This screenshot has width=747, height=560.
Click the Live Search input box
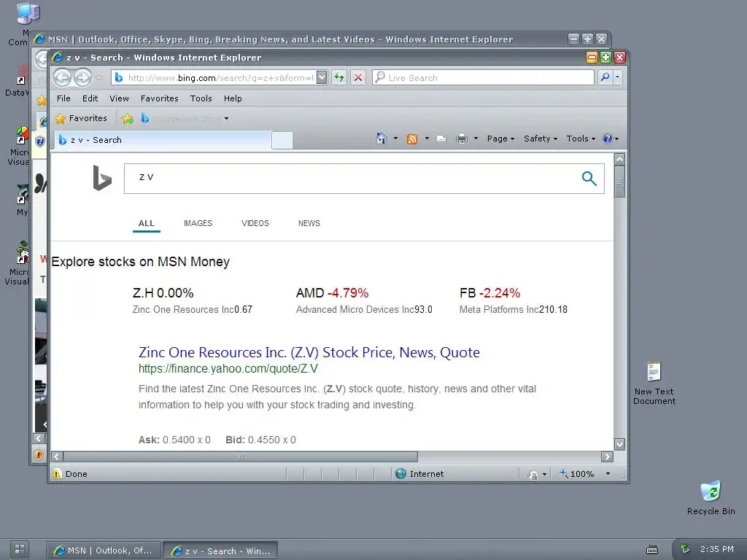coord(483,77)
